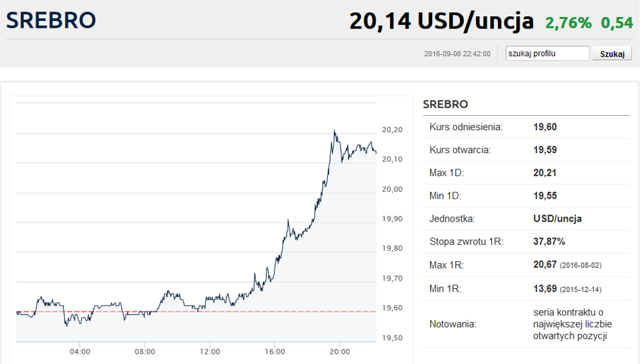Click the timestamp 2016-09-06 22:42:00
The width and height of the screenshot is (641, 364).
click(457, 54)
